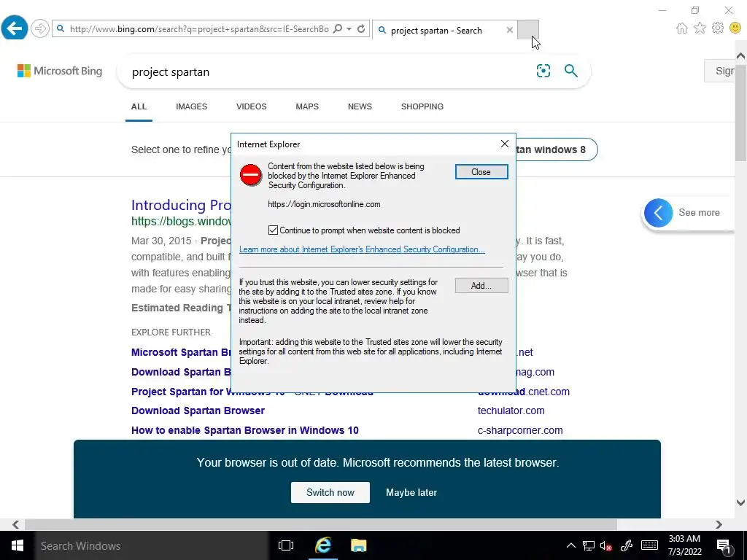Viewport: 747px width, 560px height.
Task: Click the smiley feedback icon
Action: [735, 28]
